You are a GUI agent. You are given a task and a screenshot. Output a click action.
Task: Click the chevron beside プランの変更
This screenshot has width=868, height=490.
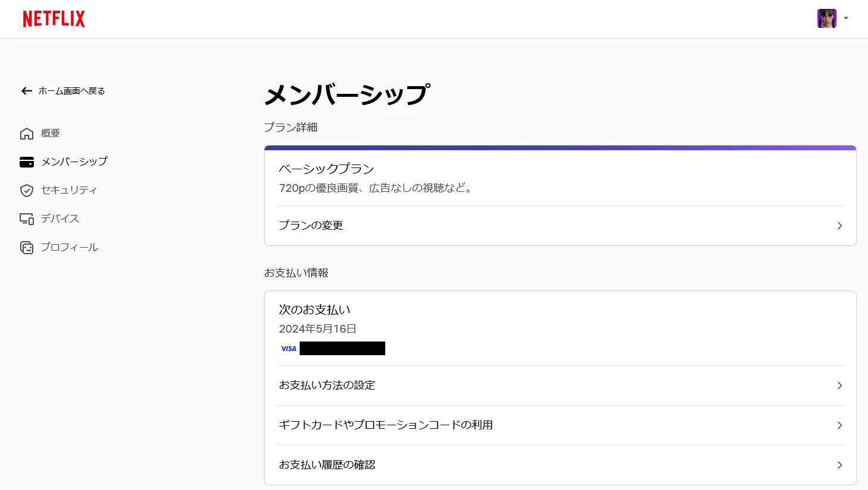tap(839, 226)
